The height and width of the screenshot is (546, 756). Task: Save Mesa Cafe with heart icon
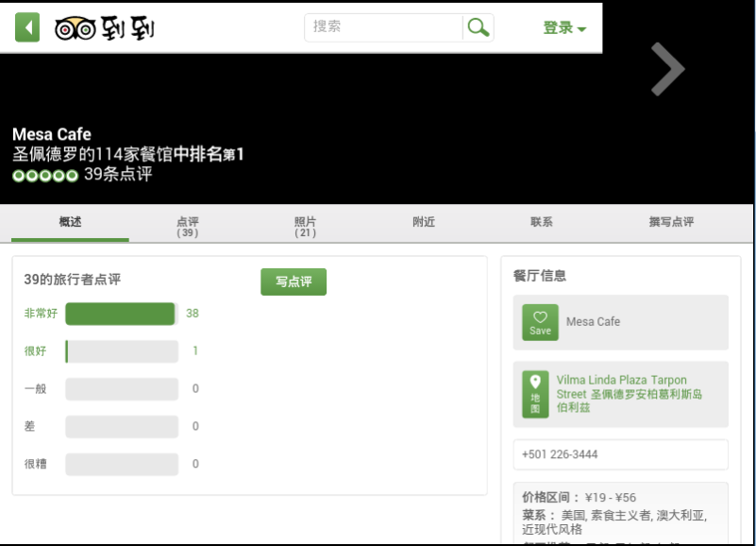[540, 322]
